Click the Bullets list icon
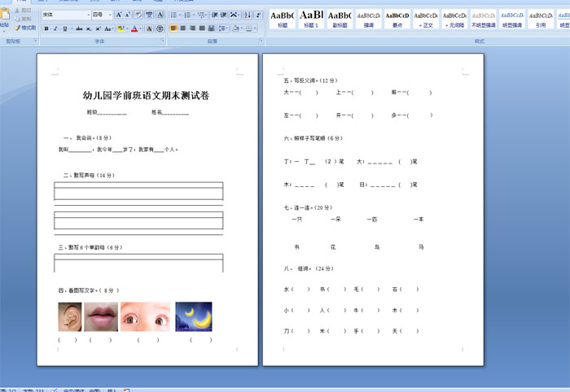This screenshot has width=570, height=392. pos(173,15)
